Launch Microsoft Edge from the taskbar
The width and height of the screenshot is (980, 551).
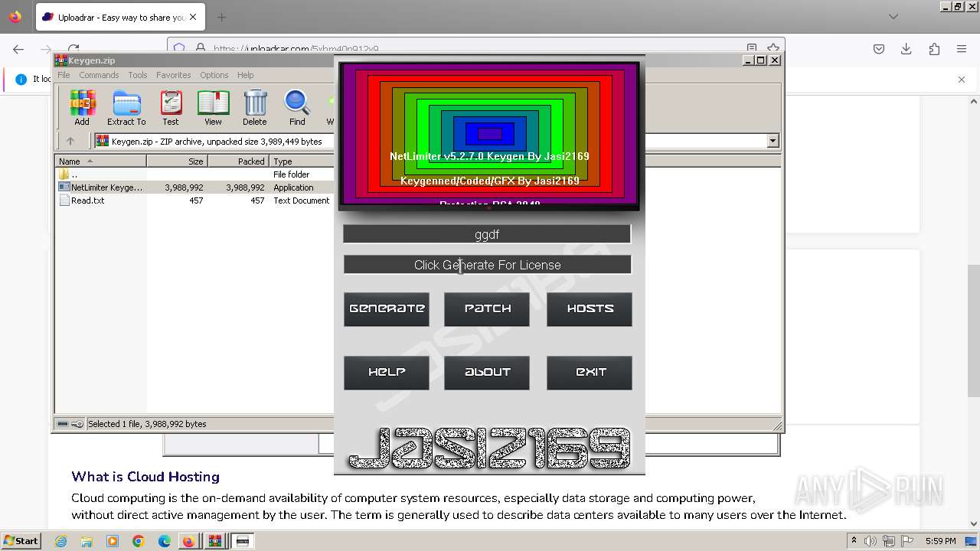(165, 541)
